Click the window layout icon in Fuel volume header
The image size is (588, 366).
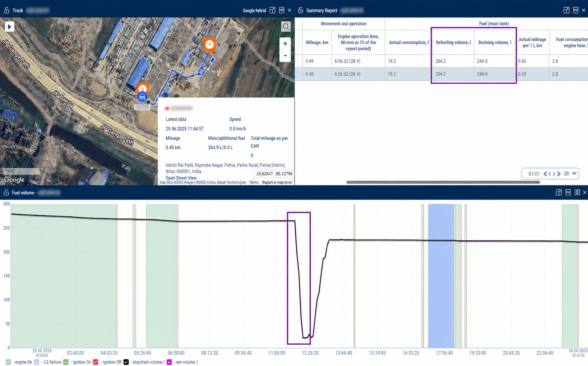pyautogui.click(x=559, y=192)
